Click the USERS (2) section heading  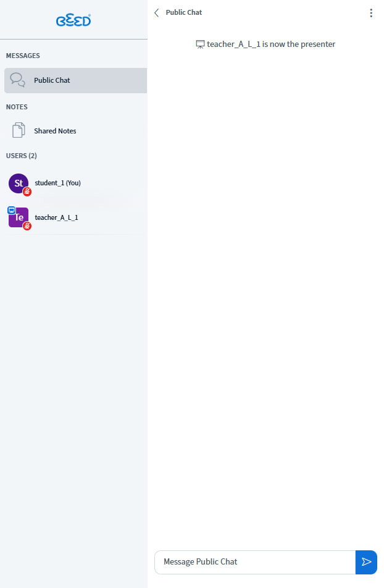coord(22,156)
